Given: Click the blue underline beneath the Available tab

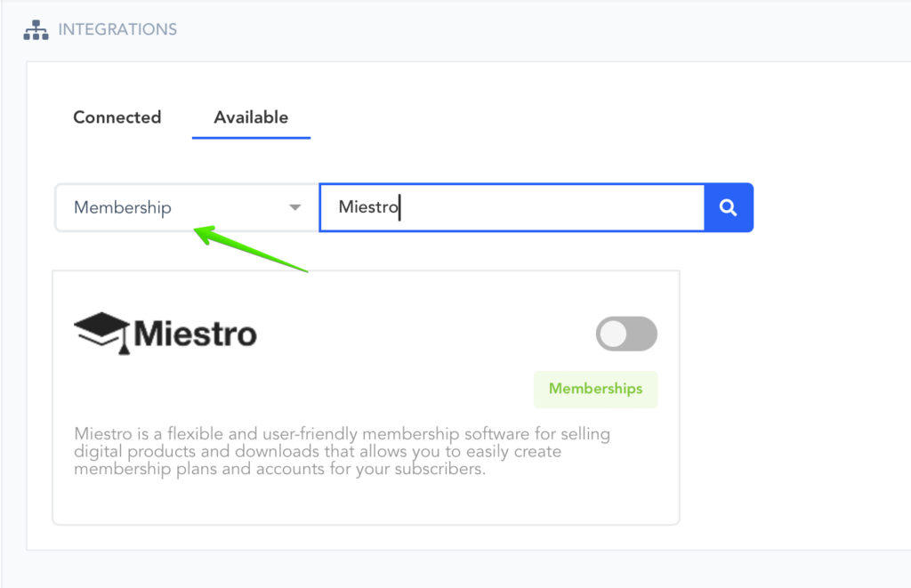Looking at the screenshot, I should pyautogui.click(x=251, y=139).
